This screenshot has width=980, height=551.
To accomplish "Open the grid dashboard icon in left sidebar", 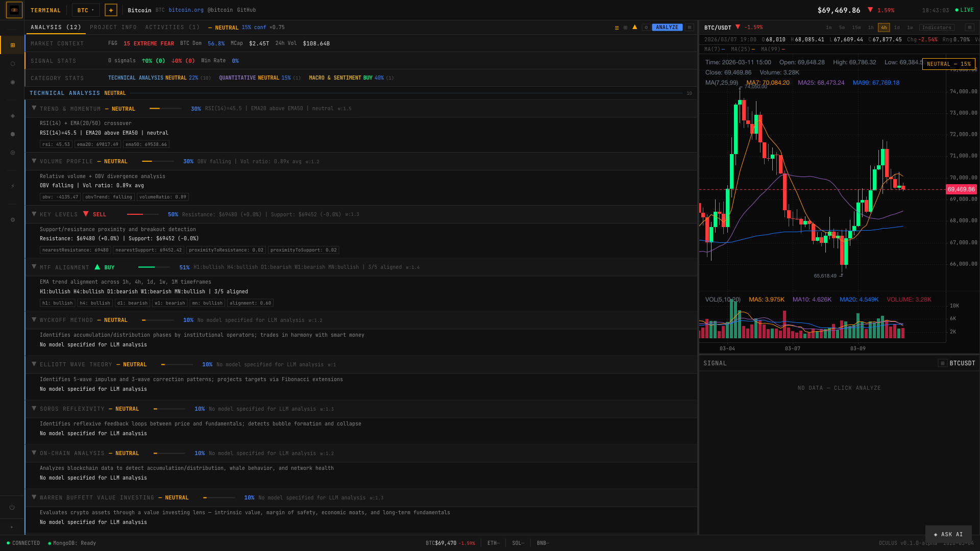I will pos(13,45).
